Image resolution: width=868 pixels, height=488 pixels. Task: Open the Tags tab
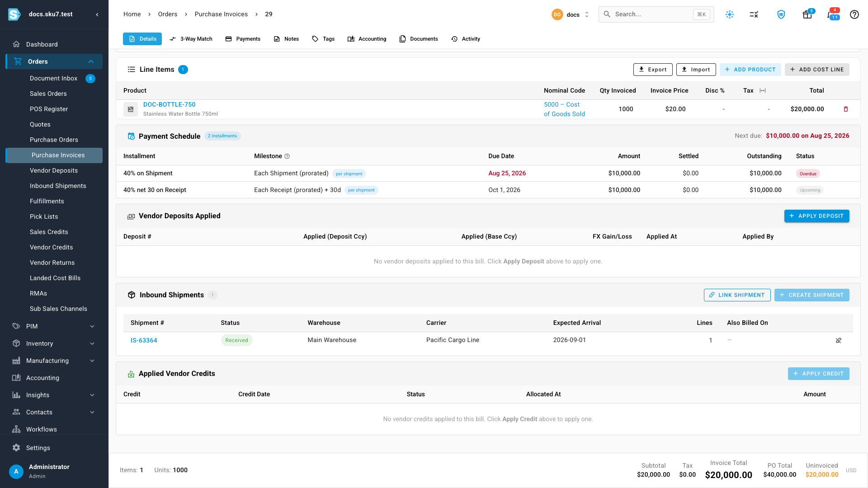[323, 39]
